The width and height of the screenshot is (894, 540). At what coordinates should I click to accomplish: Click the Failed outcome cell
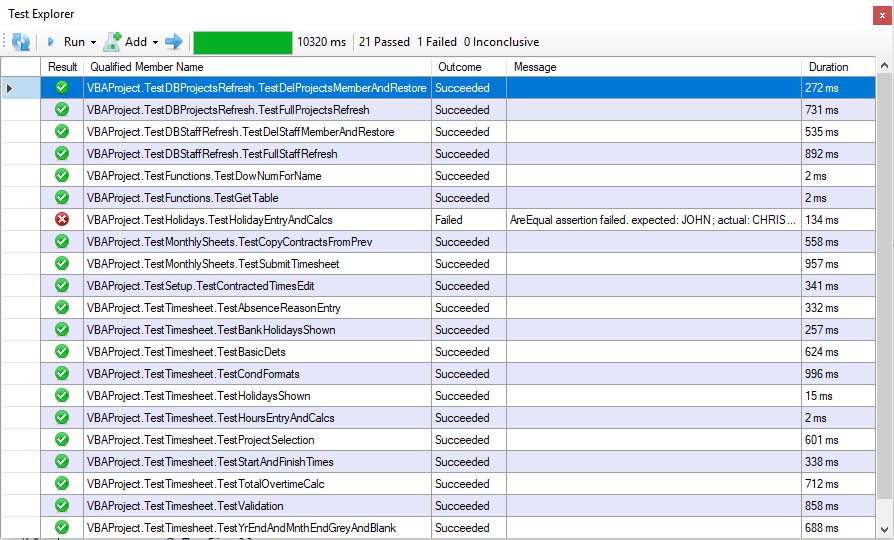(469, 220)
